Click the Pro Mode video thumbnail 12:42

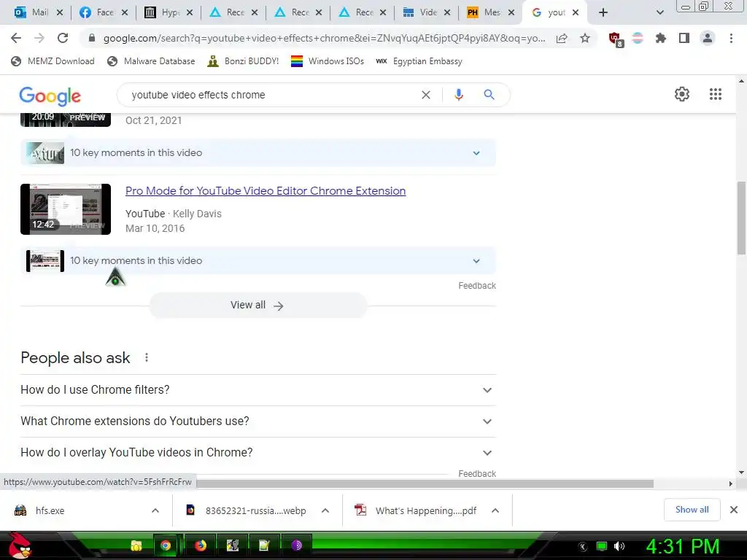click(x=66, y=209)
